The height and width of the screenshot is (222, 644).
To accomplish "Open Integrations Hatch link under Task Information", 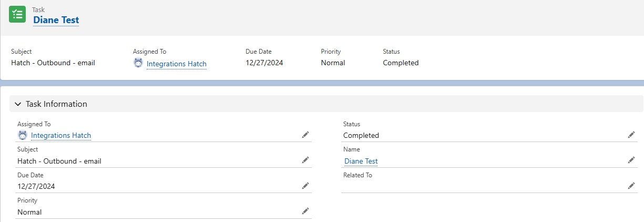I will click(61, 135).
